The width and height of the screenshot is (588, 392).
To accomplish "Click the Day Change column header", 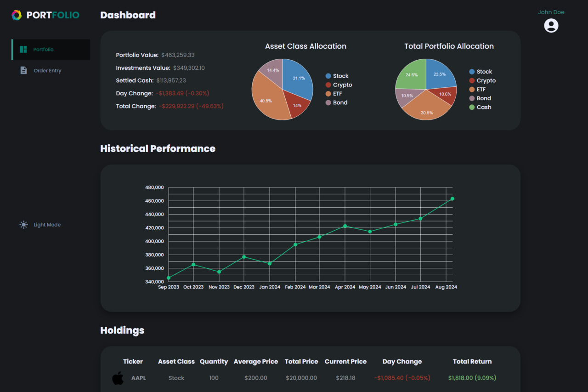I will coord(402,361).
